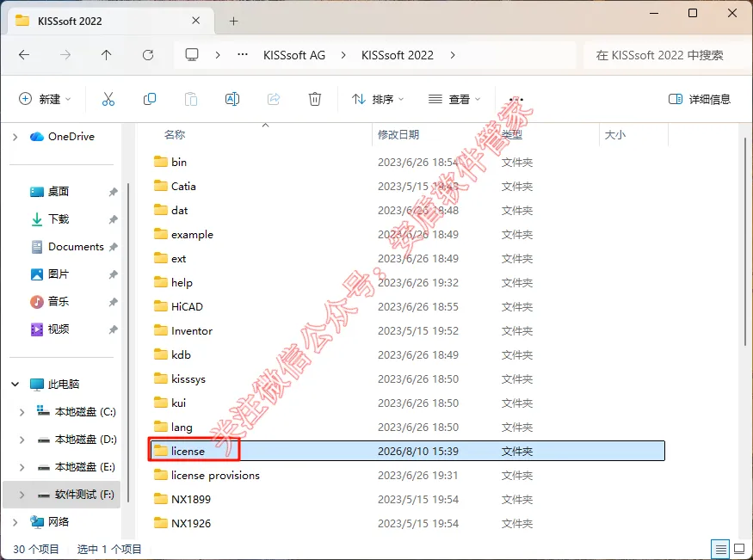Open 视频 in quick access
This screenshot has width=753, height=560.
pos(49,329)
